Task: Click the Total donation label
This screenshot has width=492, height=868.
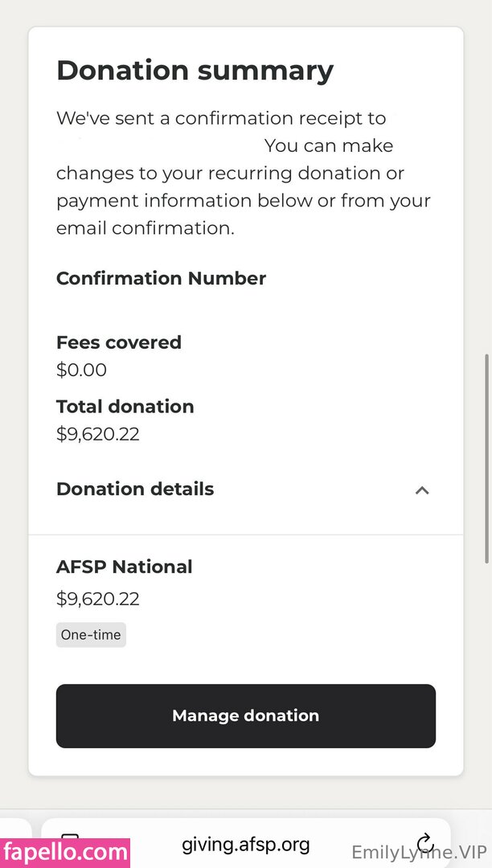Action: 125,407
